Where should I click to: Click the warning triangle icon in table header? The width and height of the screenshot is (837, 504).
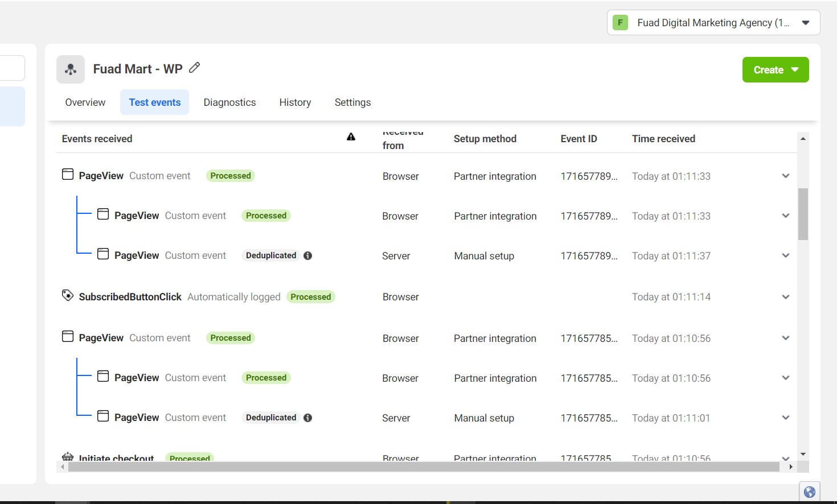click(351, 137)
